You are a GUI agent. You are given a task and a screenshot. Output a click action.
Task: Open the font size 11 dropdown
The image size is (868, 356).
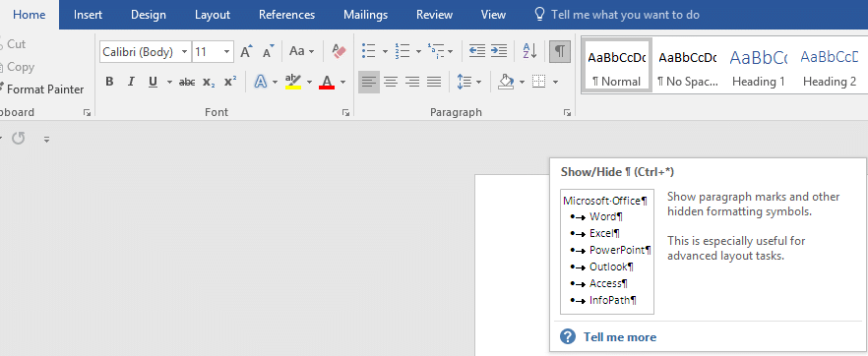(x=213, y=52)
